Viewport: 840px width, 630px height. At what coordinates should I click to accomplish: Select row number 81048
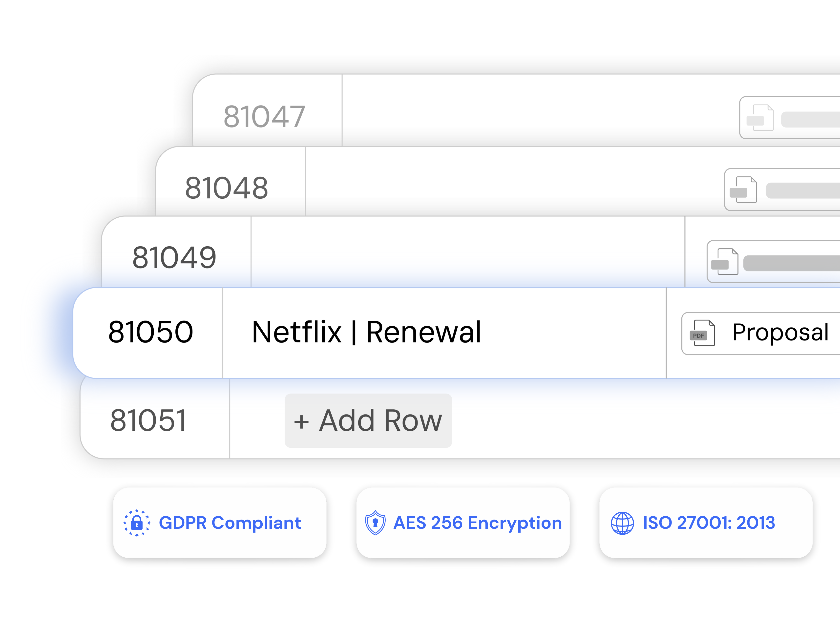(x=226, y=188)
